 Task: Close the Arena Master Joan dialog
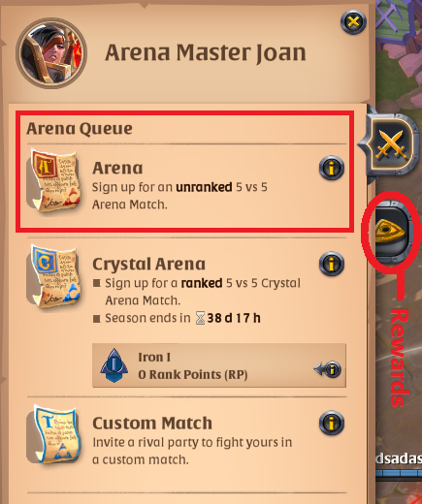tap(353, 22)
